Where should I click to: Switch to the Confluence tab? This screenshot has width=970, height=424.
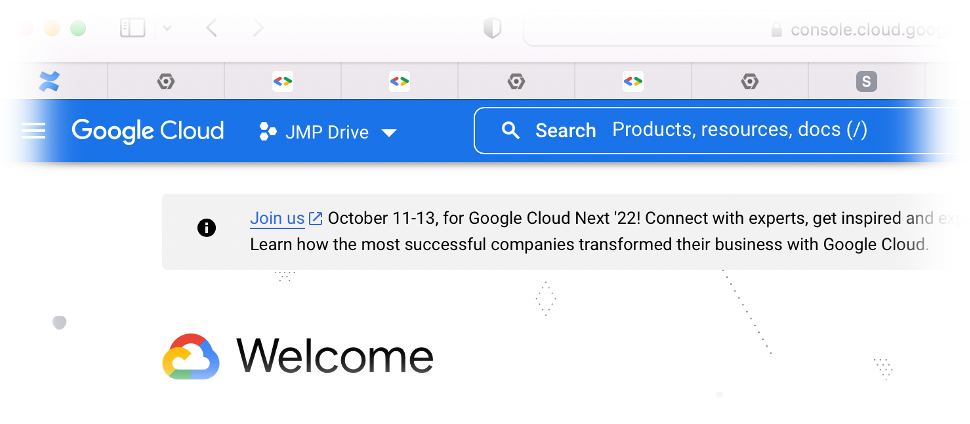(x=49, y=82)
